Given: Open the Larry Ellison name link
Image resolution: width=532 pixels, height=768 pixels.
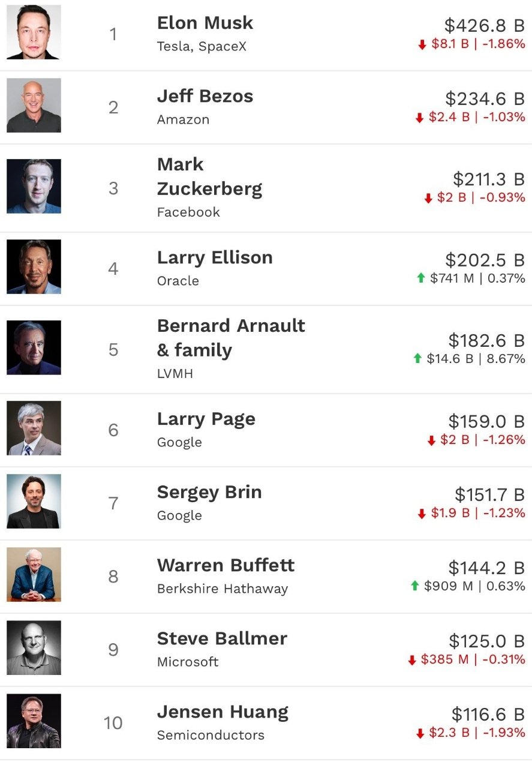Looking at the screenshot, I should pos(215,257).
